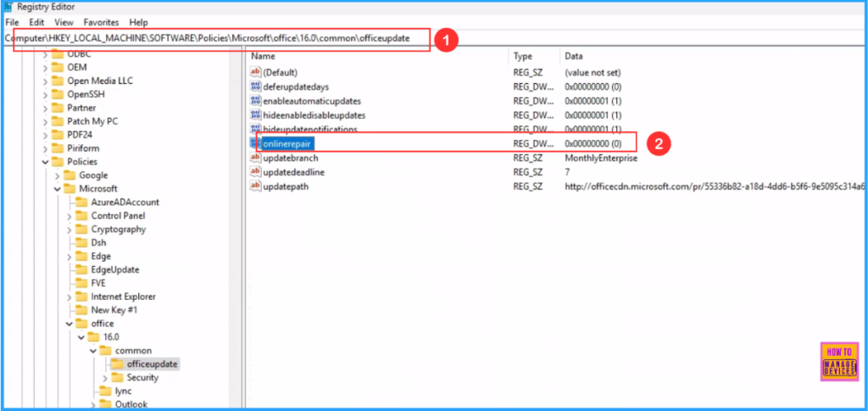Viewport: 868px width, 411px height.
Task: Click the Cryptography folder icon
Action: point(81,229)
